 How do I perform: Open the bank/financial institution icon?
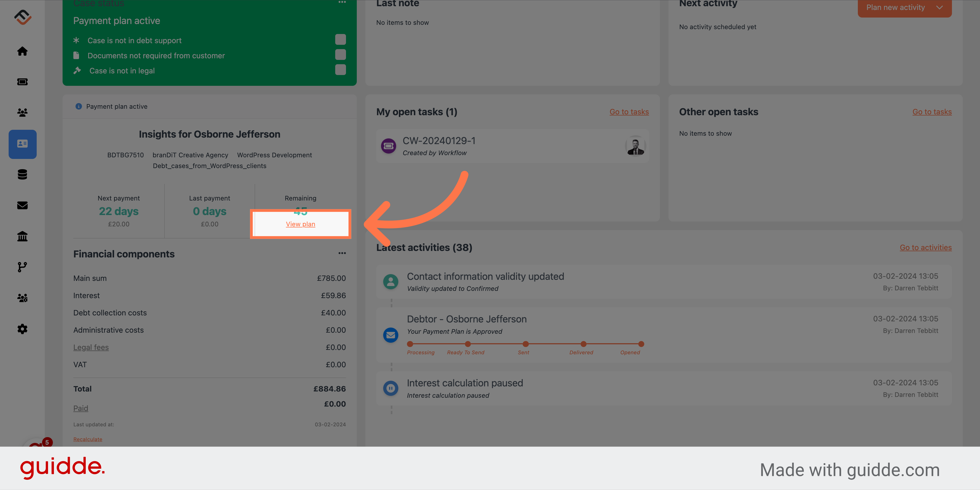coord(22,236)
